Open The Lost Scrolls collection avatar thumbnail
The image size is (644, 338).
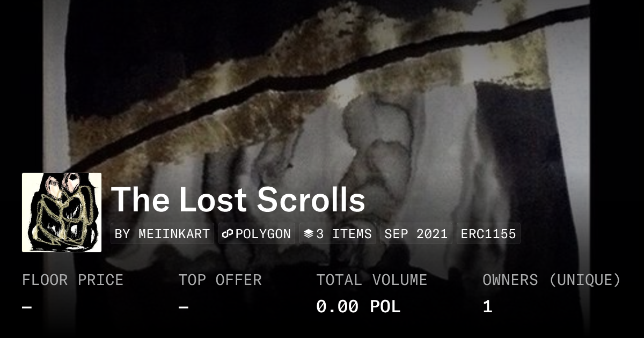[62, 212]
